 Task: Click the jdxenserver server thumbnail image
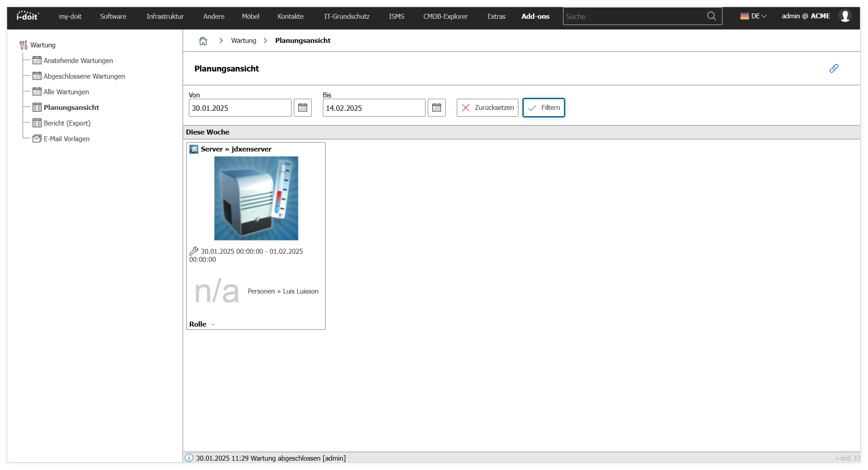pyautogui.click(x=256, y=198)
